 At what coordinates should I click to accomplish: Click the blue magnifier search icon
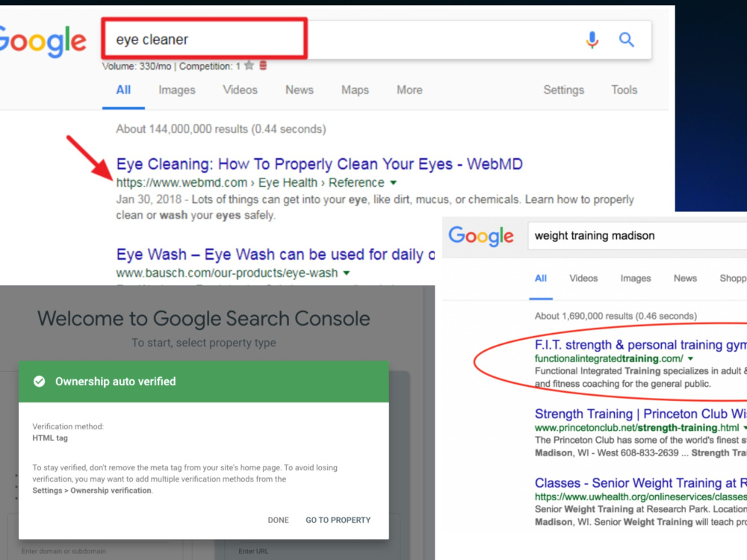coord(627,40)
